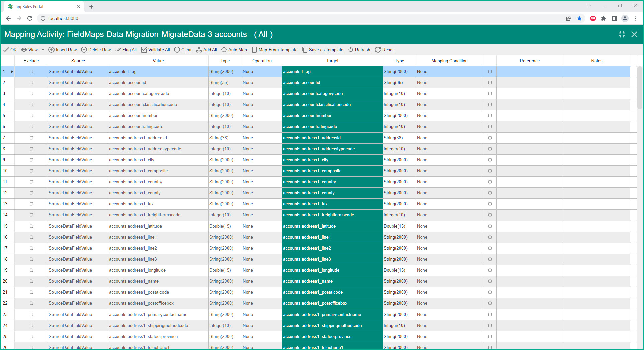The height and width of the screenshot is (350, 644).
Task: Refresh the mapping grid
Action: pyautogui.click(x=359, y=50)
